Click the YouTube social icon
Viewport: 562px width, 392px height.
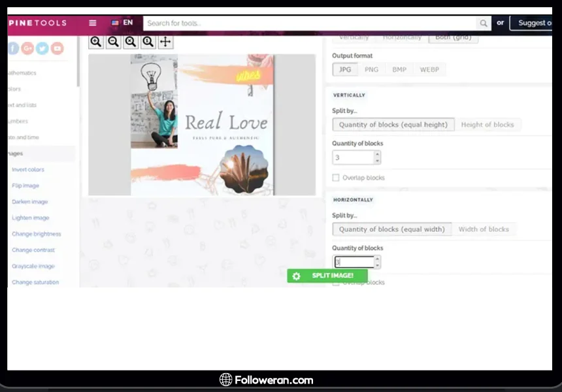coord(58,48)
